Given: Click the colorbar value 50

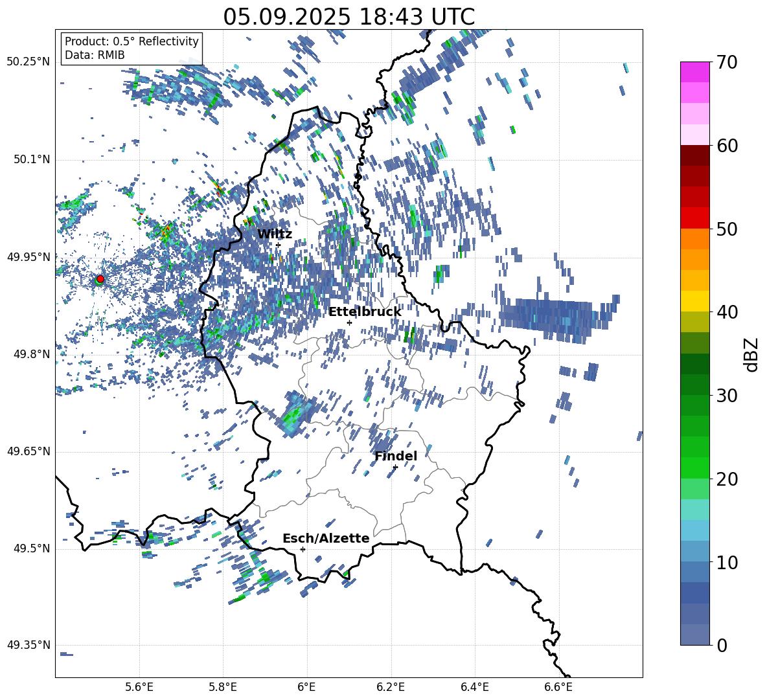Looking at the screenshot, I should coord(727,229).
